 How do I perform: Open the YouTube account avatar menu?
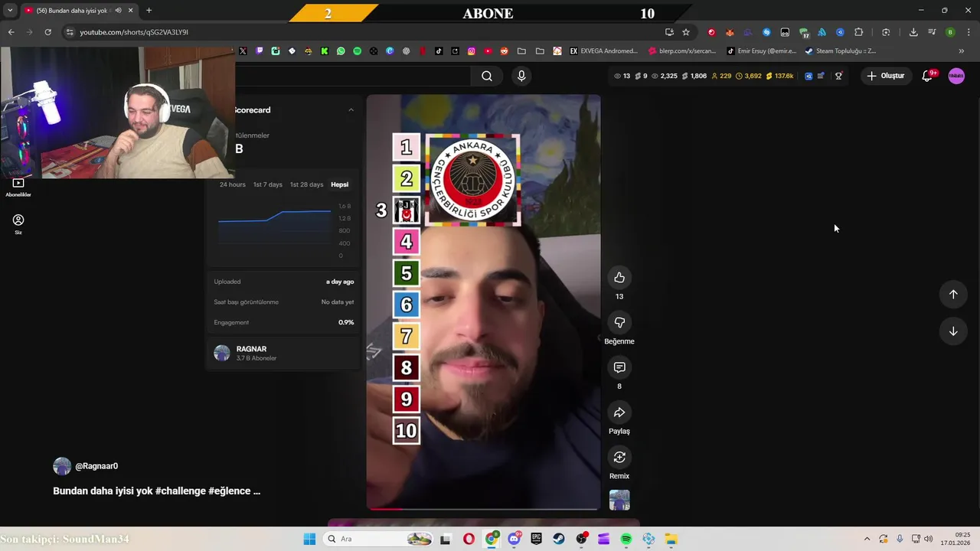pyautogui.click(x=956, y=76)
